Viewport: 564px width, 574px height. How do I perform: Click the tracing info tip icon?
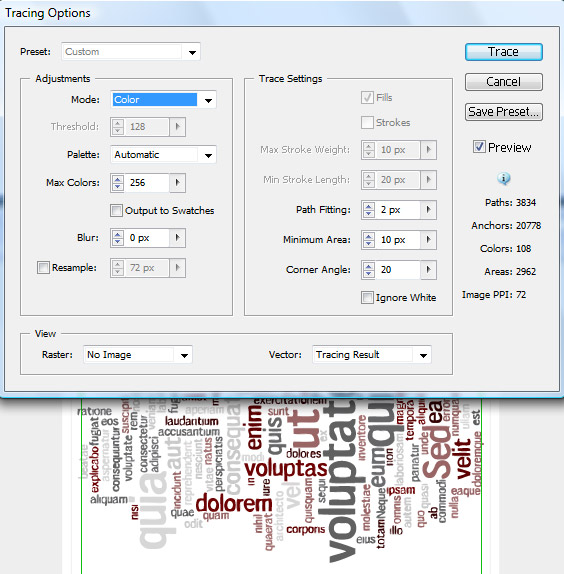coord(504,179)
